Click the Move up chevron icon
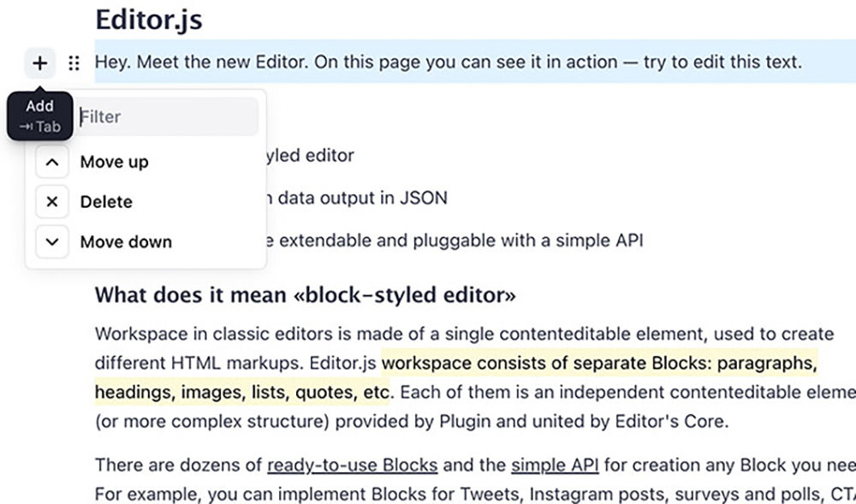Screen dimensions: 856x504 point(52,162)
